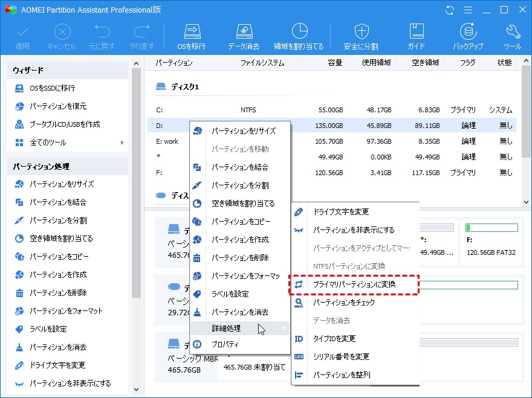Open the ガイド toolbar item
Image resolution: width=532 pixels, height=398 pixels.
click(417, 37)
